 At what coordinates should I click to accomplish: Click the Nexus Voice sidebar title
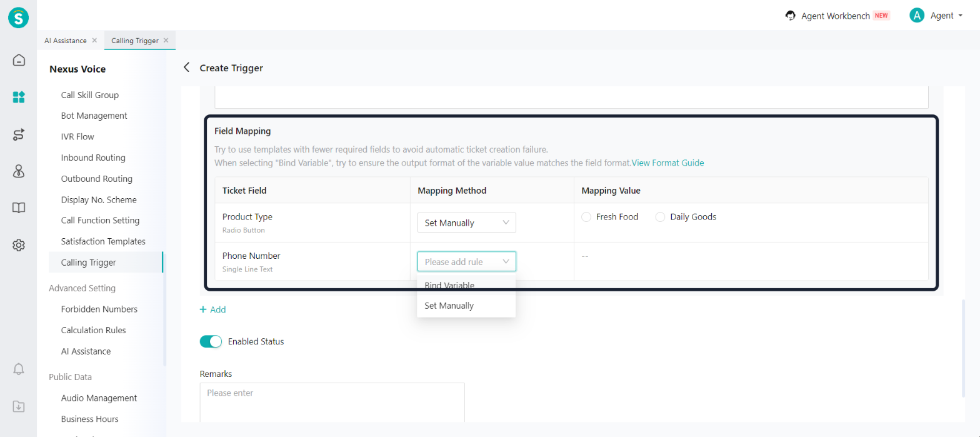77,69
